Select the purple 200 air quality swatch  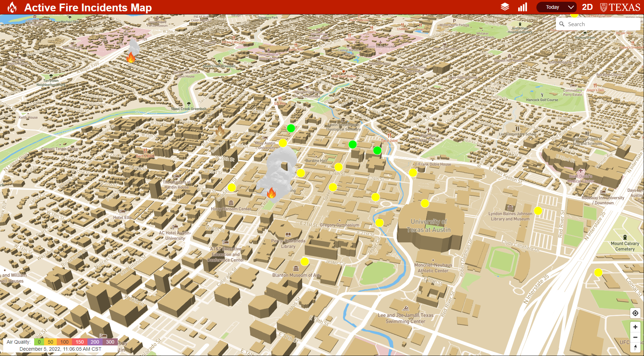point(95,342)
